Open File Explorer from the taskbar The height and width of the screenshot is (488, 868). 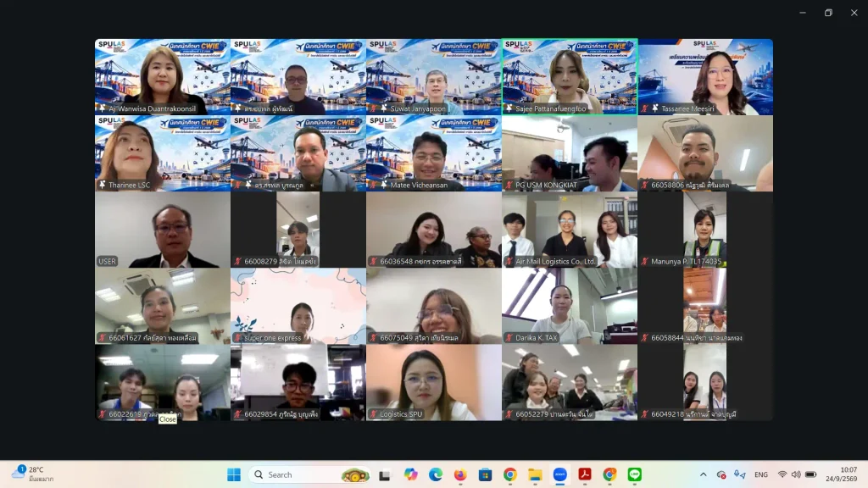(x=535, y=474)
